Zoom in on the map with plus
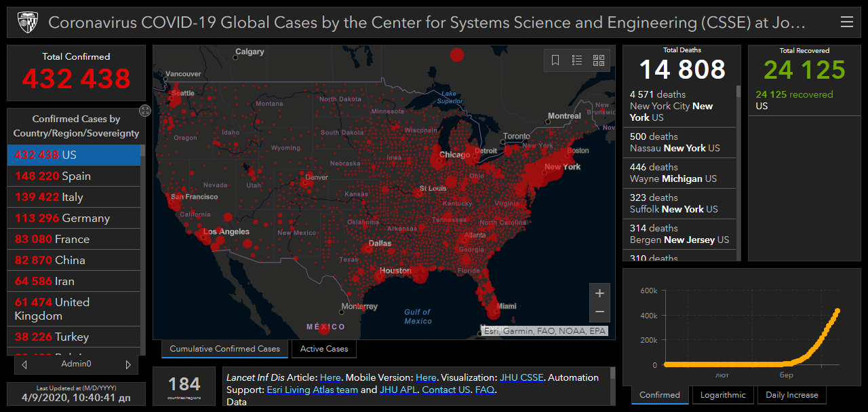Screen dimensions: 868x412 pos(599,293)
